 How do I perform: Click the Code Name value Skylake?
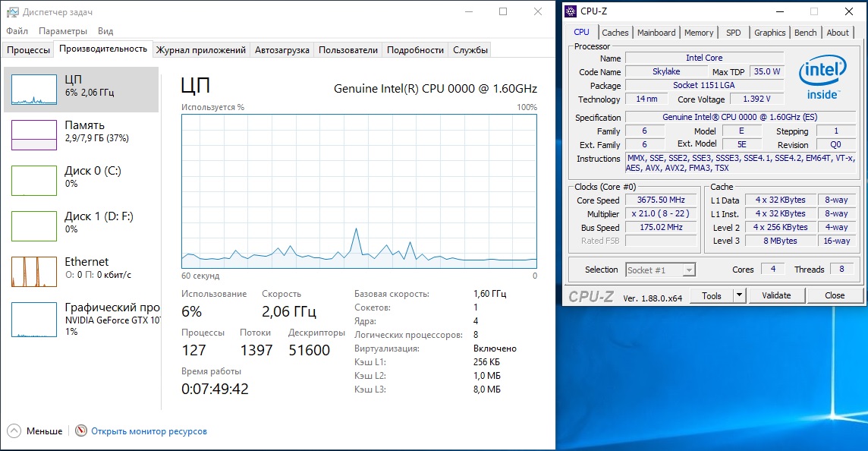point(666,71)
